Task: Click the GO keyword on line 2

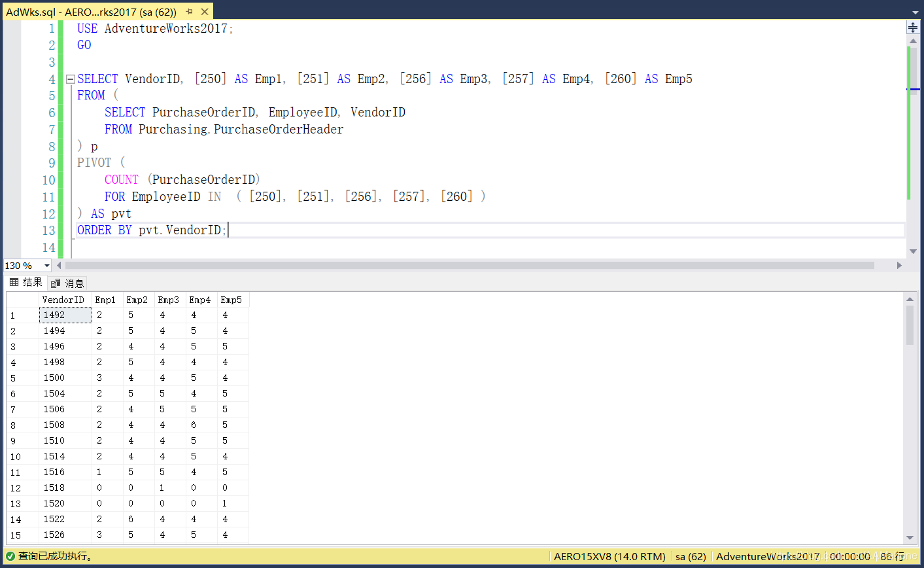Action: (84, 45)
